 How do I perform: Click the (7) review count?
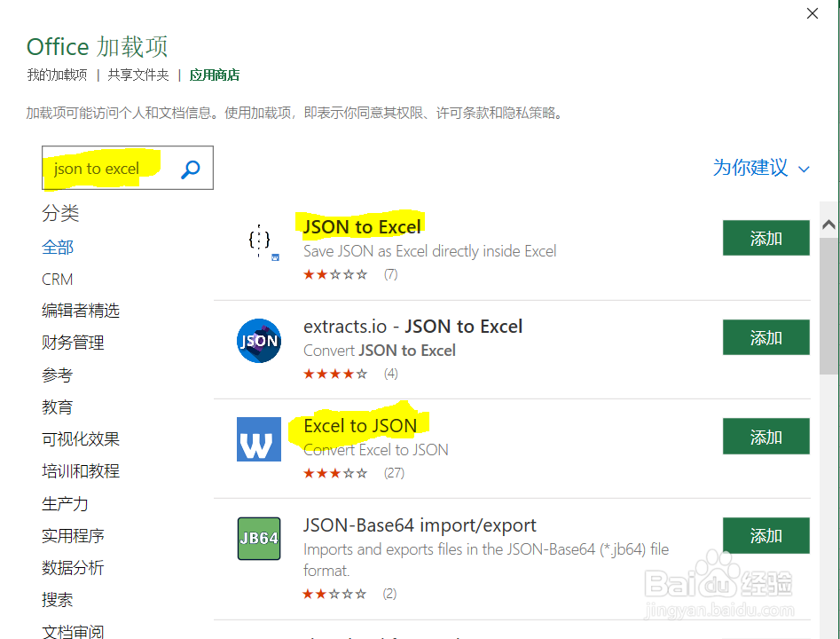click(390, 274)
